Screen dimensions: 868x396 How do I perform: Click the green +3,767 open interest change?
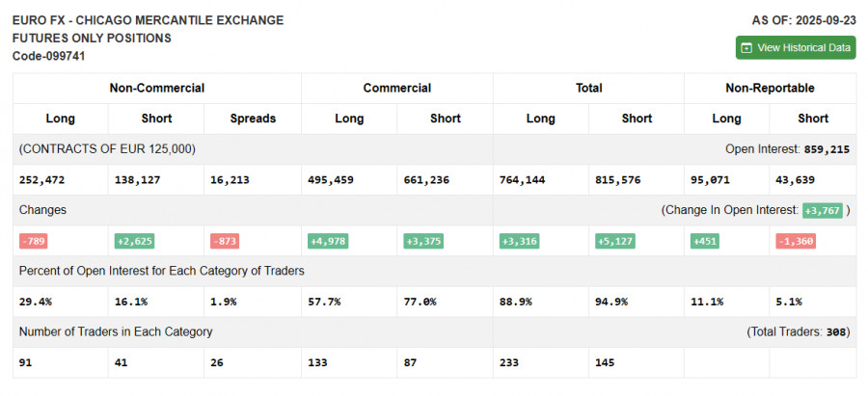pos(822,210)
